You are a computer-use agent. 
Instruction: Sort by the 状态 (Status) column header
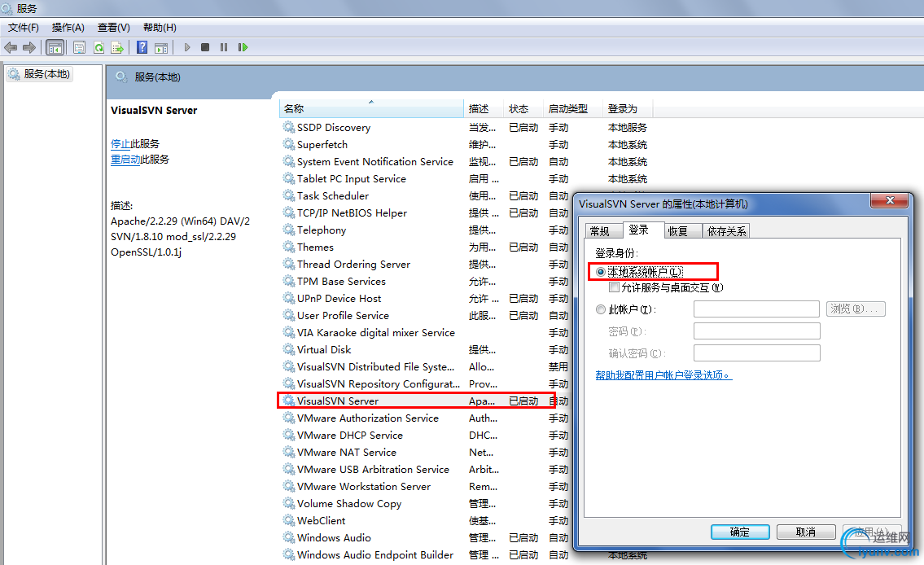coord(524,108)
